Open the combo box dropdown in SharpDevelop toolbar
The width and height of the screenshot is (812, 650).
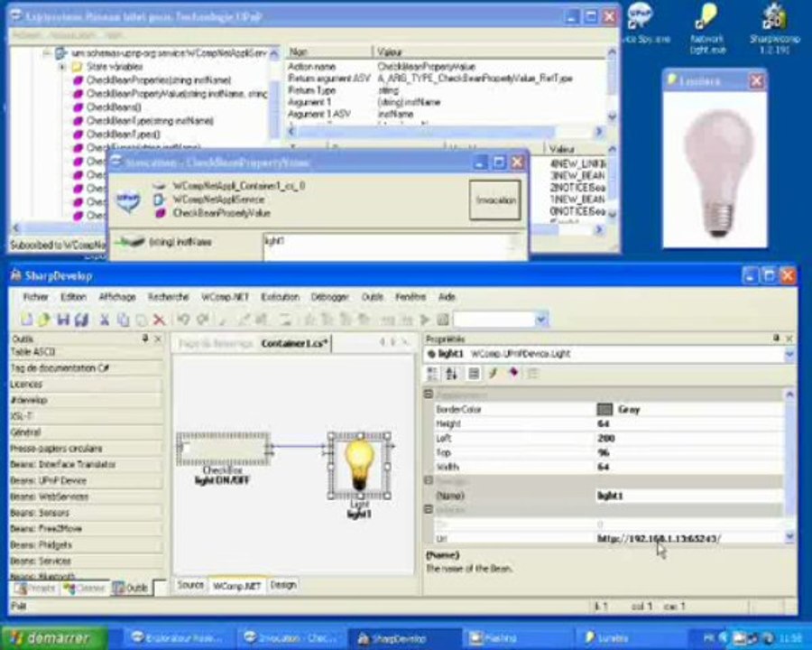click(541, 320)
